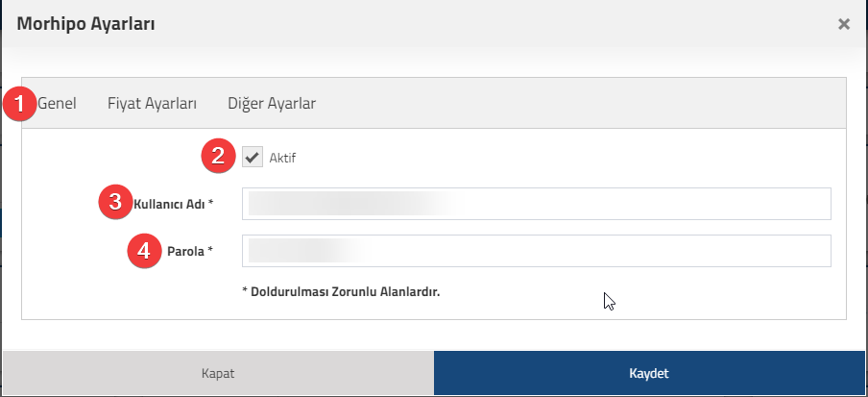Close the Morhipo Ayarları dialog with X
The image size is (868, 397).
(x=844, y=24)
